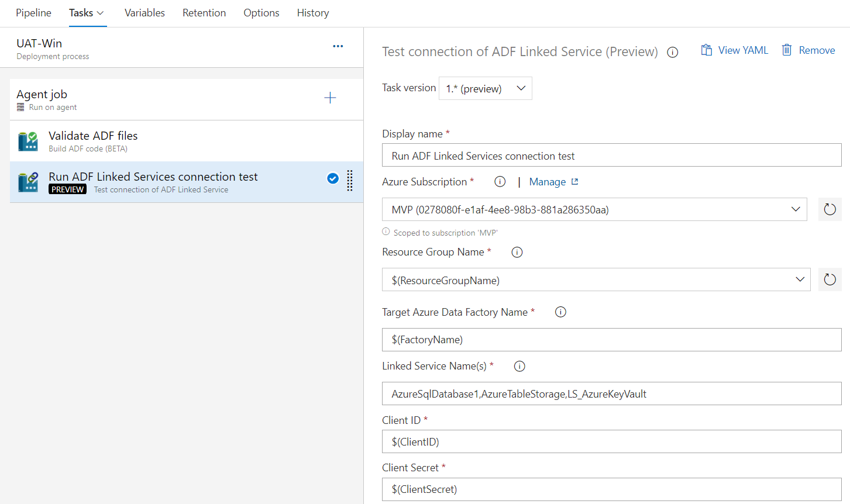Click info icon for Target Azure Data Factory Name
Viewport: 850px width, 504px height.
(560, 312)
